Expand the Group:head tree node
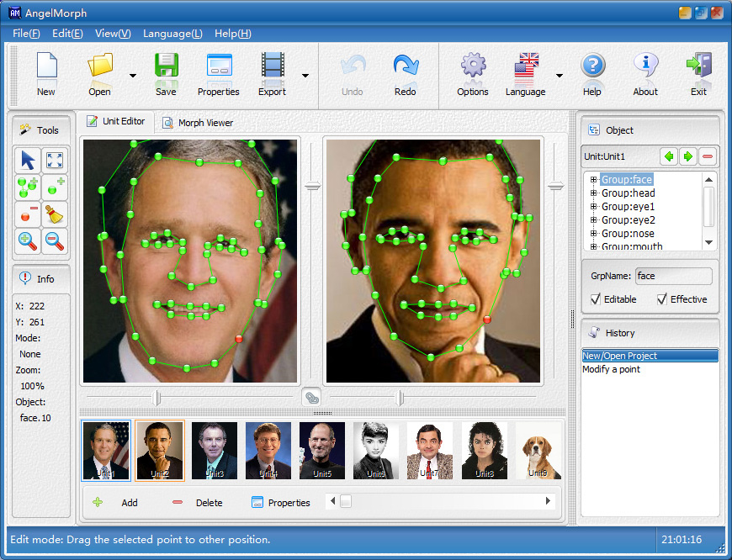Image resolution: width=732 pixels, height=560 pixels. [593, 193]
